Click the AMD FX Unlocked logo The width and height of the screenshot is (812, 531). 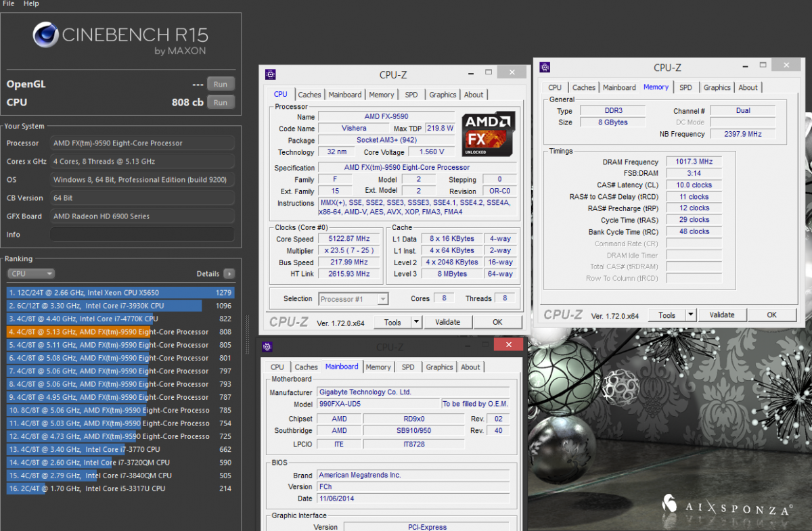pyautogui.click(x=489, y=135)
